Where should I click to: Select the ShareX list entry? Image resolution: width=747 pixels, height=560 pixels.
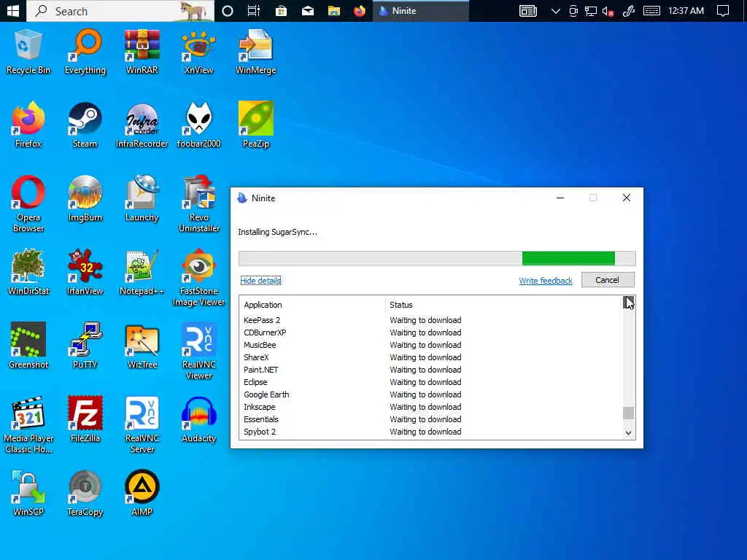coord(430,357)
